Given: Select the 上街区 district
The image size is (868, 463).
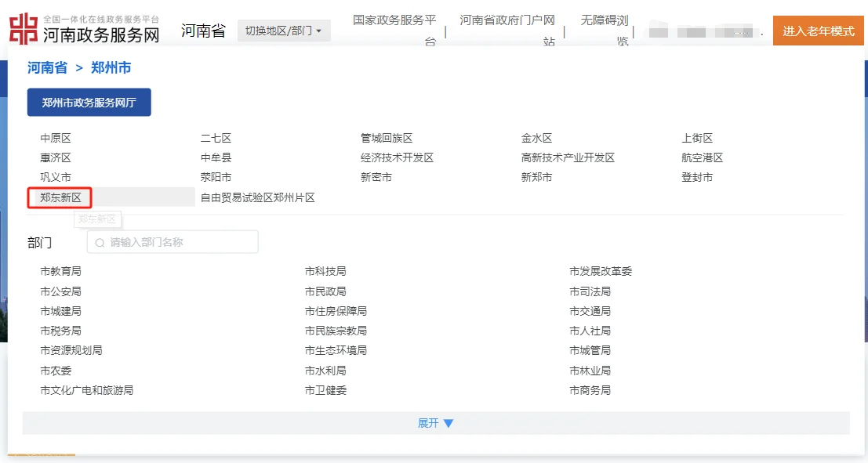Looking at the screenshot, I should coord(697,139).
